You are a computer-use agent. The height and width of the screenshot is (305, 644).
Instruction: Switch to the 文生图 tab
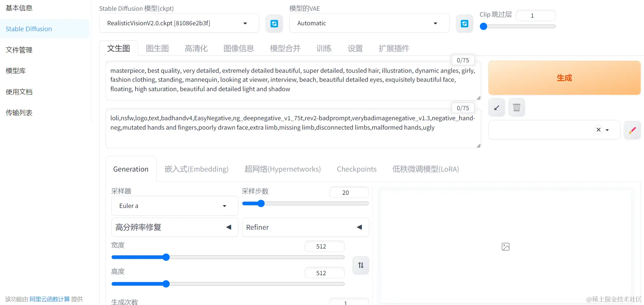tap(119, 48)
